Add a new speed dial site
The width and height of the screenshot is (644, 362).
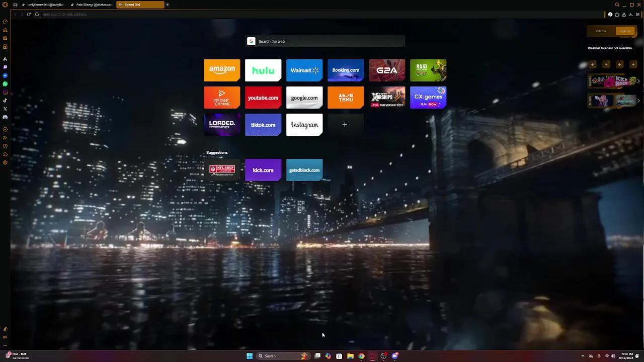(x=346, y=125)
